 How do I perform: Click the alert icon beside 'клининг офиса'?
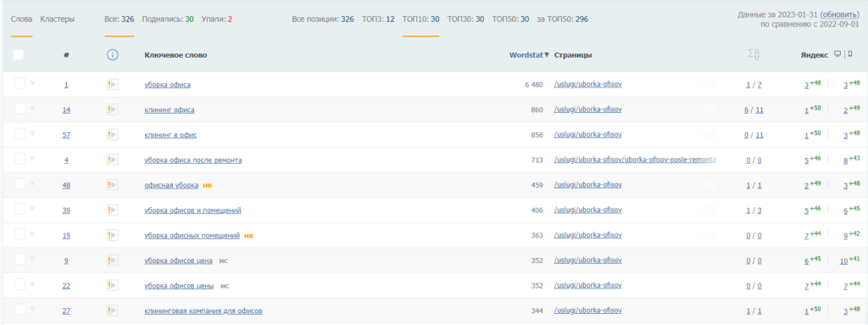(113, 109)
